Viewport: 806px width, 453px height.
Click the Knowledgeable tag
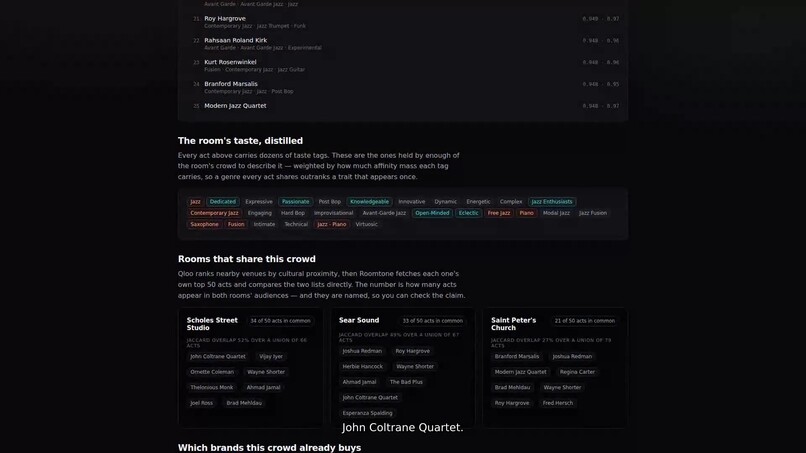369,202
